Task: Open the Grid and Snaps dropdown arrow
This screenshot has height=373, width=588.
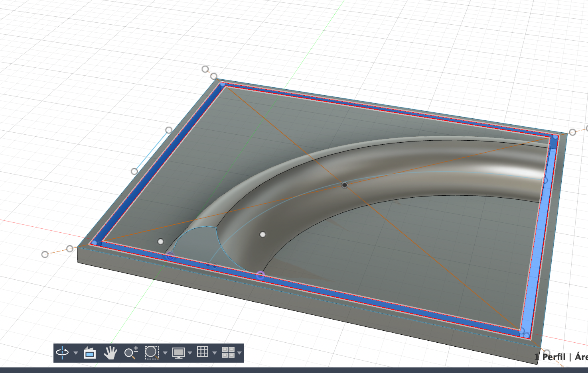Action: (x=215, y=353)
